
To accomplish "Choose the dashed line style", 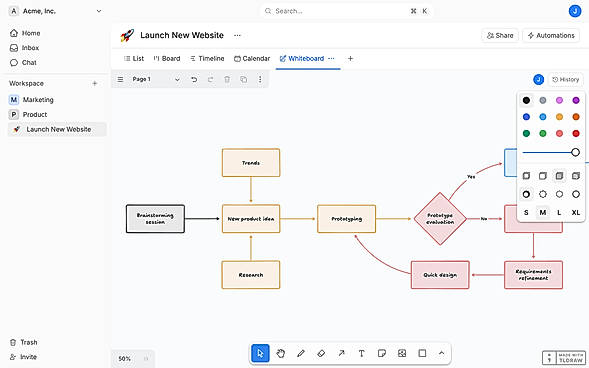I will [x=543, y=194].
